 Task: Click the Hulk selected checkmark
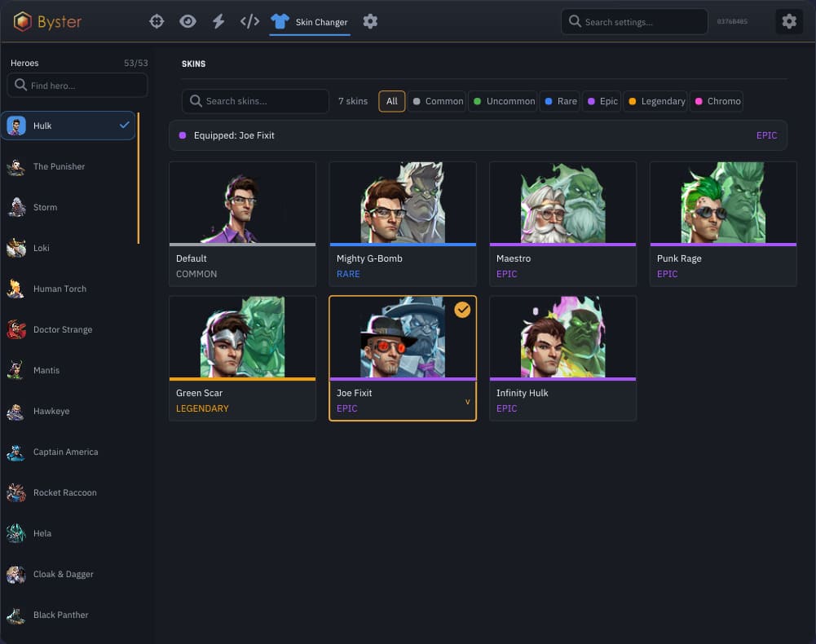(x=125, y=125)
